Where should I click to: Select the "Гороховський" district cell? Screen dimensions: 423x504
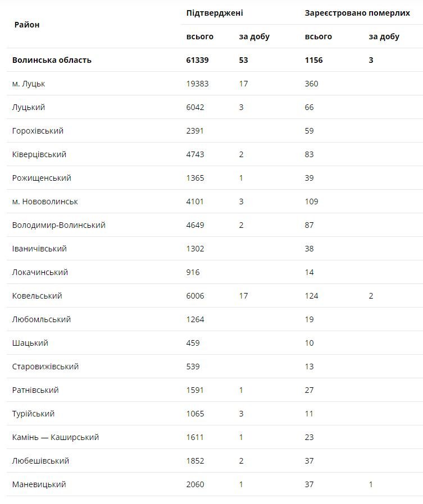[38, 131]
